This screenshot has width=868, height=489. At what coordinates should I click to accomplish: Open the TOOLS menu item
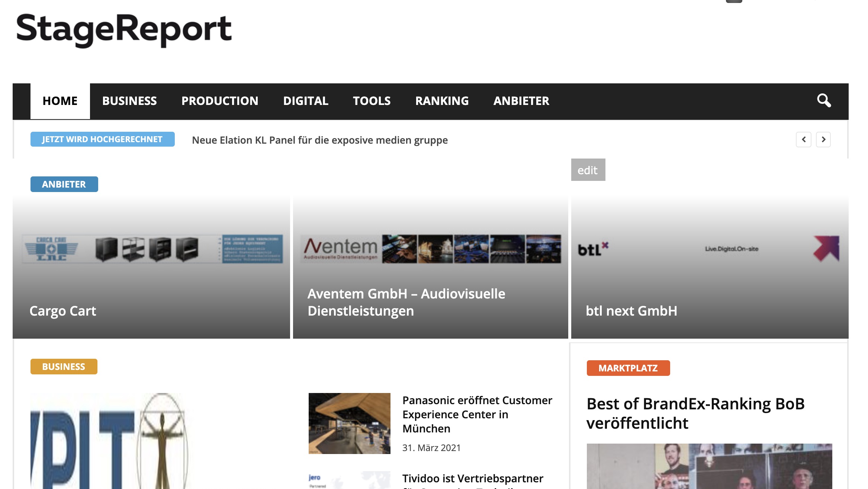click(372, 101)
